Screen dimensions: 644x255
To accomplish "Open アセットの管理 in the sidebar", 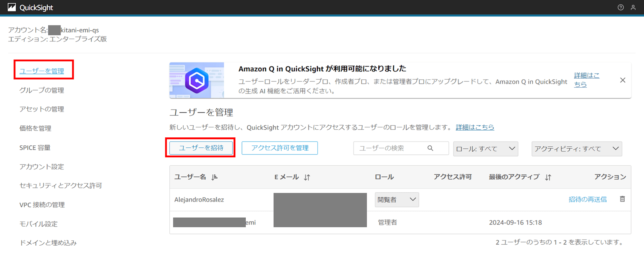I will (x=42, y=109).
